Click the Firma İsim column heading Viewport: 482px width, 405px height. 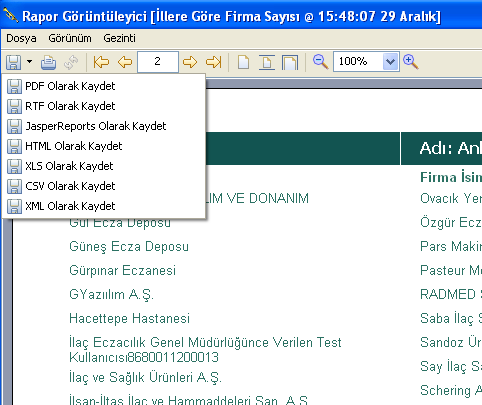(x=451, y=177)
